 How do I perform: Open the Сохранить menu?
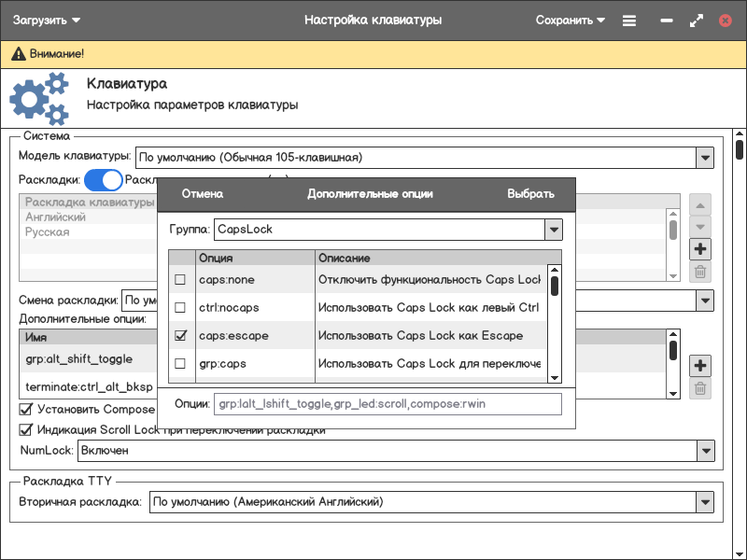coord(570,20)
